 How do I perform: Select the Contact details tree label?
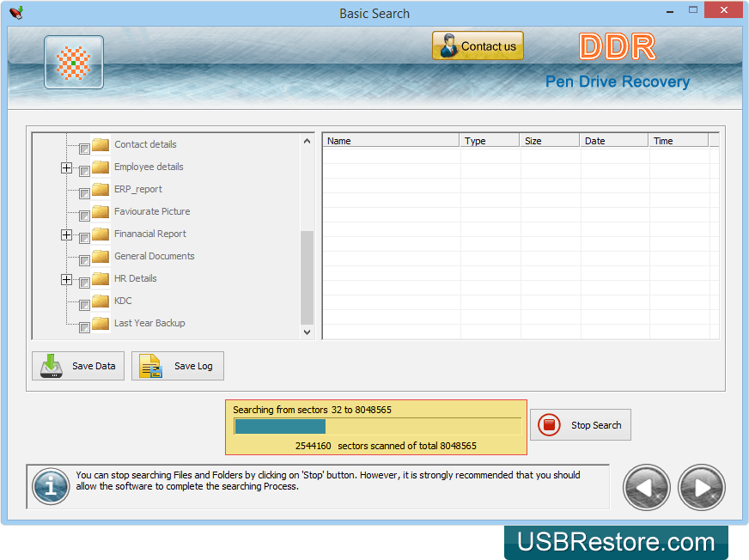(145, 144)
